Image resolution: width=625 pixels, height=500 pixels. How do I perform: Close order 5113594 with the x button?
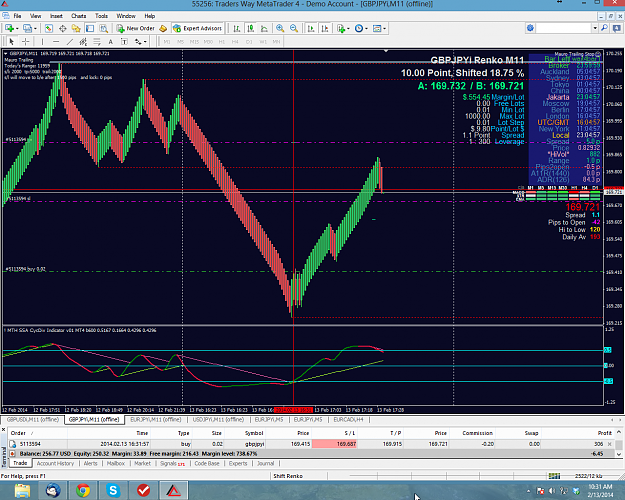point(609,444)
